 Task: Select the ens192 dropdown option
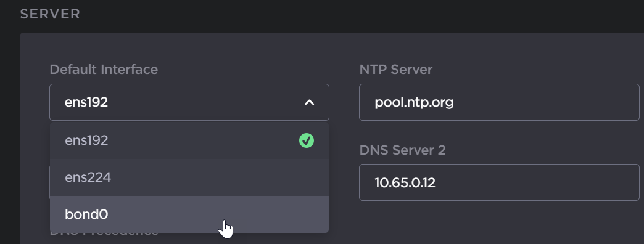[x=189, y=140]
